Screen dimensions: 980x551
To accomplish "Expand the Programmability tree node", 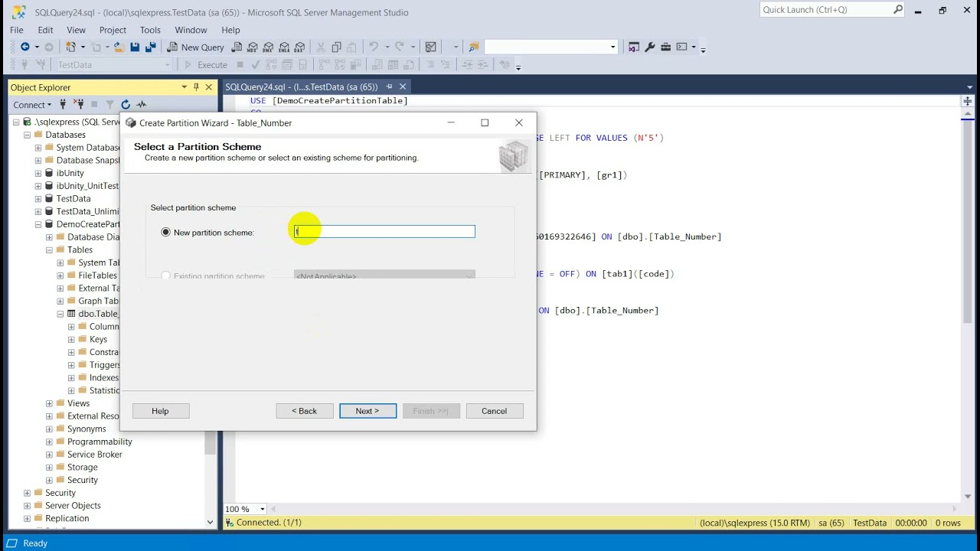I will coord(49,442).
